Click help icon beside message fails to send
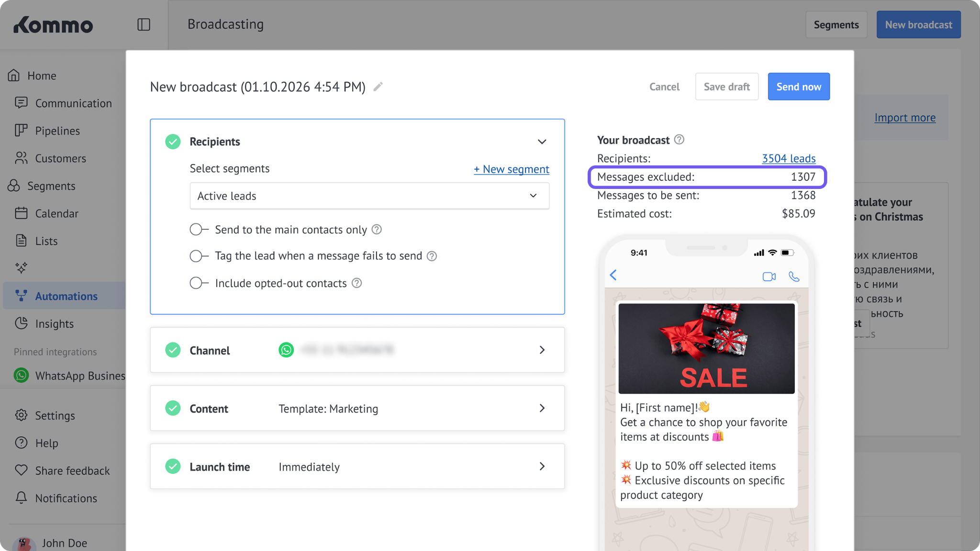 coord(432,256)
